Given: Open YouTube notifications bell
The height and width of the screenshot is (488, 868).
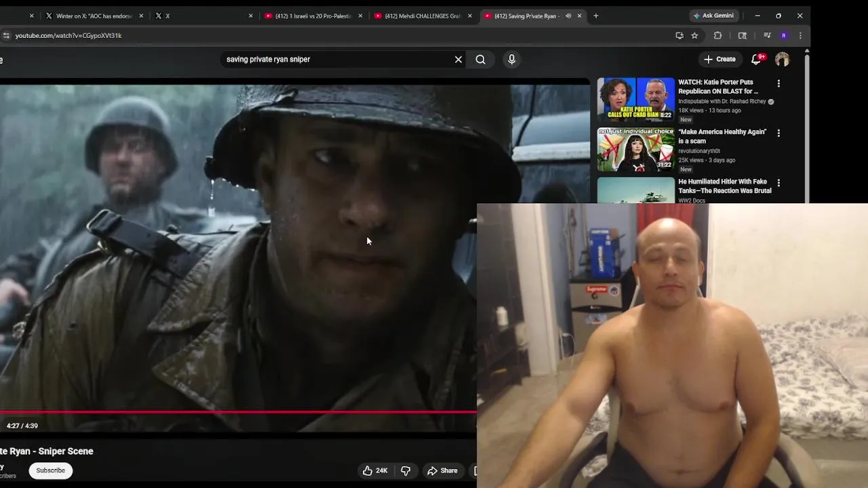Looking at the screenshot, I should [x=757, y=59].
